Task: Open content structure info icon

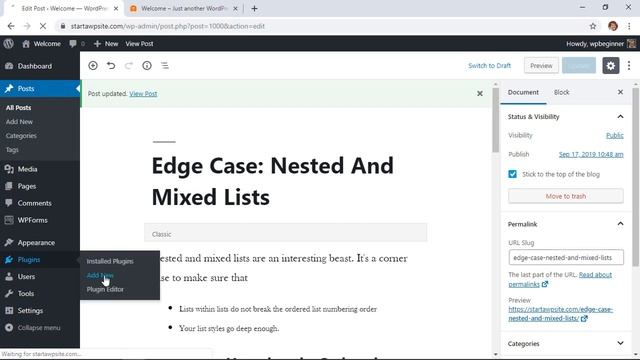Action: coord(147,65)
